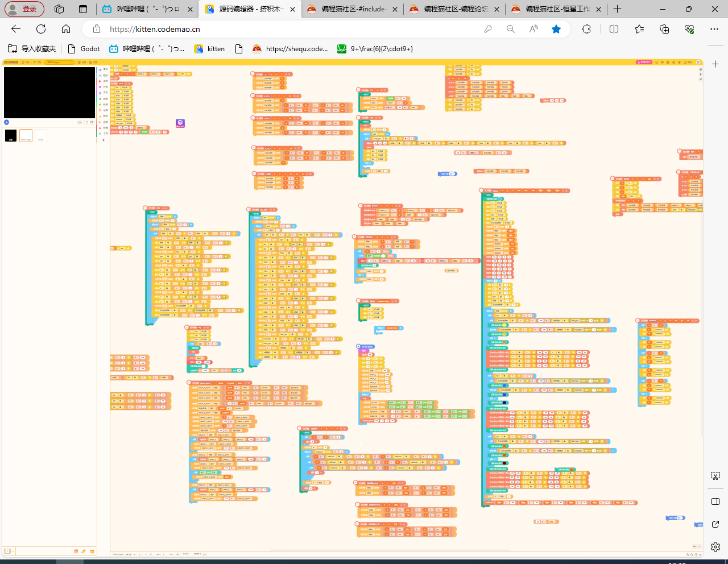The image size is (728, 564).
Task: Open a new browser tab
Action: click(617, 9)
